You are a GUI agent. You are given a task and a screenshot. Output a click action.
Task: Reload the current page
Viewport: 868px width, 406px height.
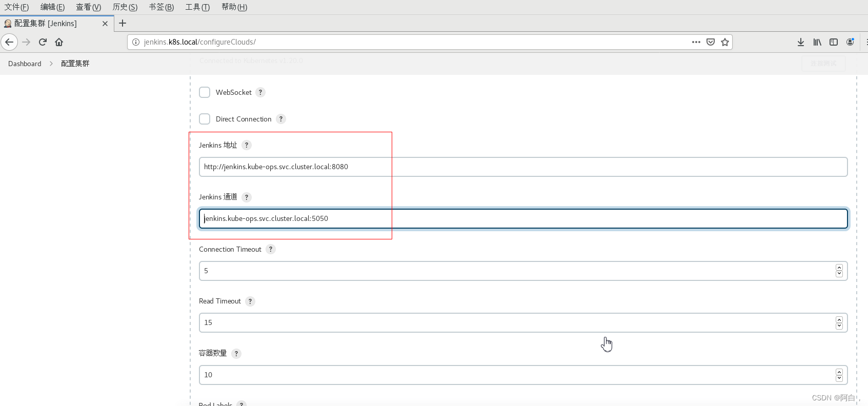tap(43, 42)
